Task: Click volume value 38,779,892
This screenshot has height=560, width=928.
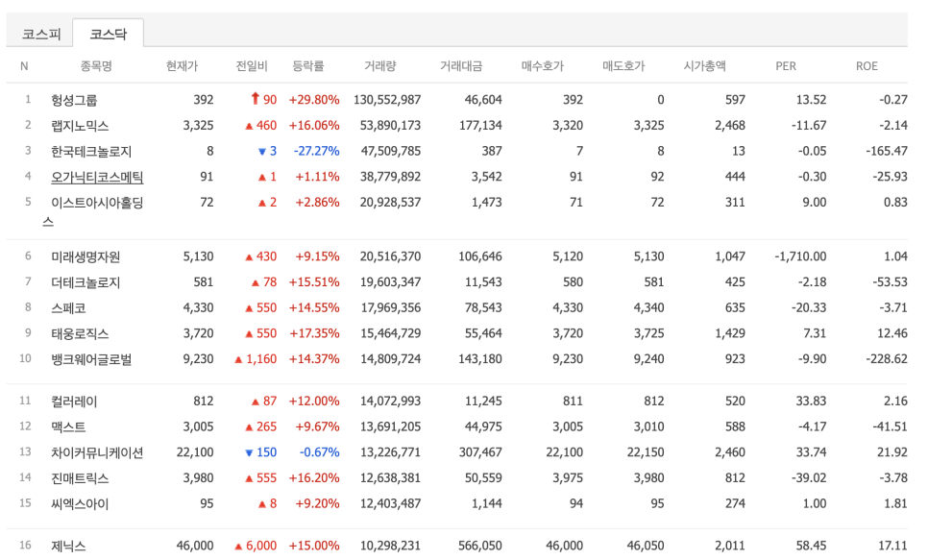Action: (391, 177)
